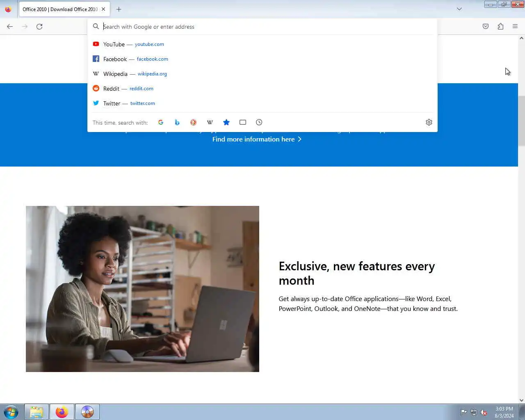This screenshot has height=420, width=525.
Task: Choose the Twitter suggestion
Action: (x=262, y=103)
